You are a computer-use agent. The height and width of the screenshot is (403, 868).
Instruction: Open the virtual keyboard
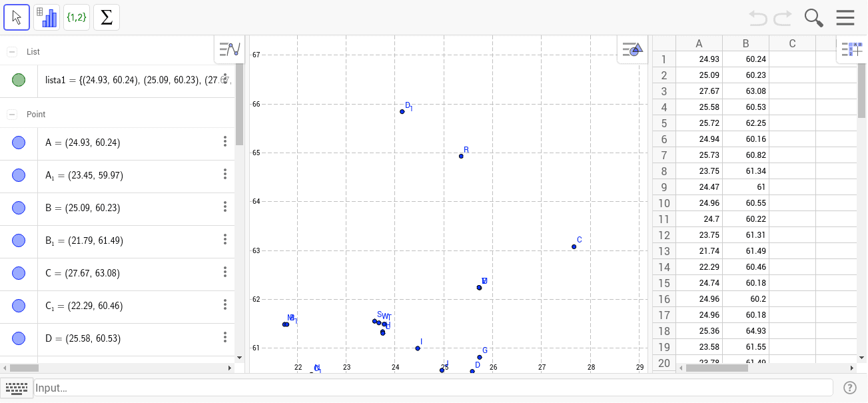(x=16, y=388)
